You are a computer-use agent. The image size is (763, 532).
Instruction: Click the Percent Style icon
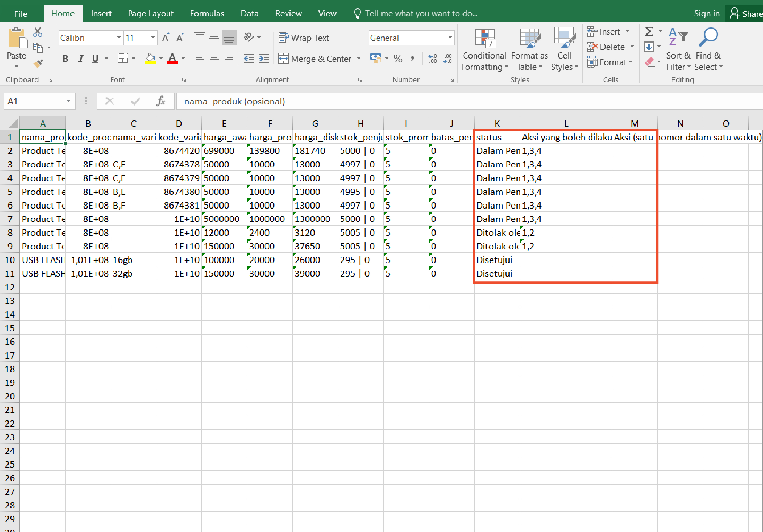397,59
